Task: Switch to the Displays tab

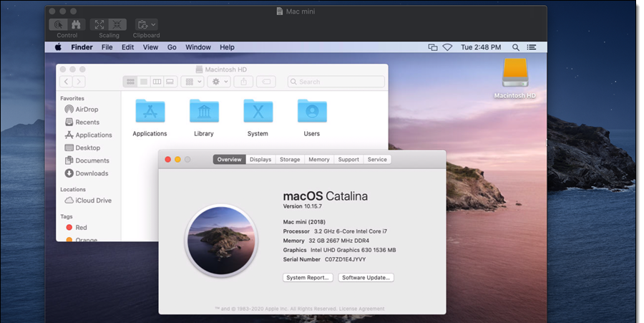Action: (x=260, y=160)
